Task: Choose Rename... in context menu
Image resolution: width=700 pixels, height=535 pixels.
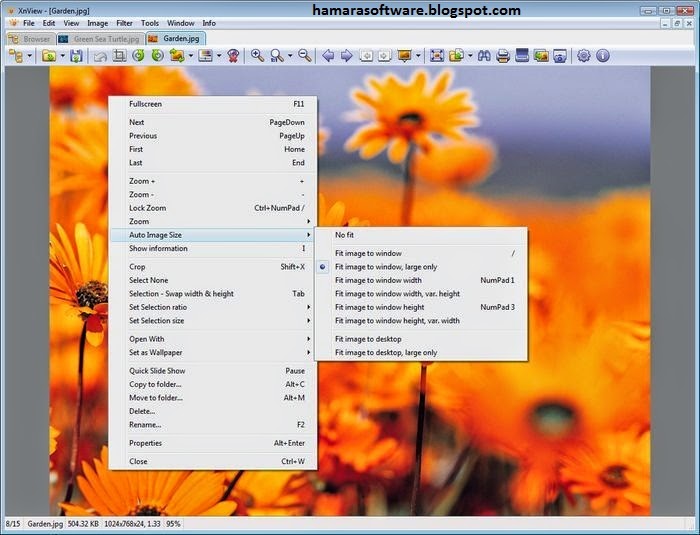Action: (x=213, y=425)
